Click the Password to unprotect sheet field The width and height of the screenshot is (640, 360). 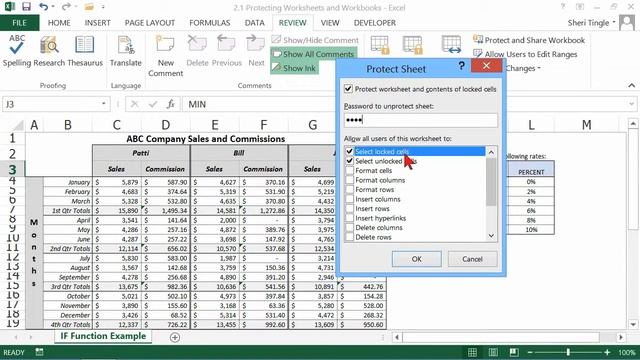tap(420, 120)
